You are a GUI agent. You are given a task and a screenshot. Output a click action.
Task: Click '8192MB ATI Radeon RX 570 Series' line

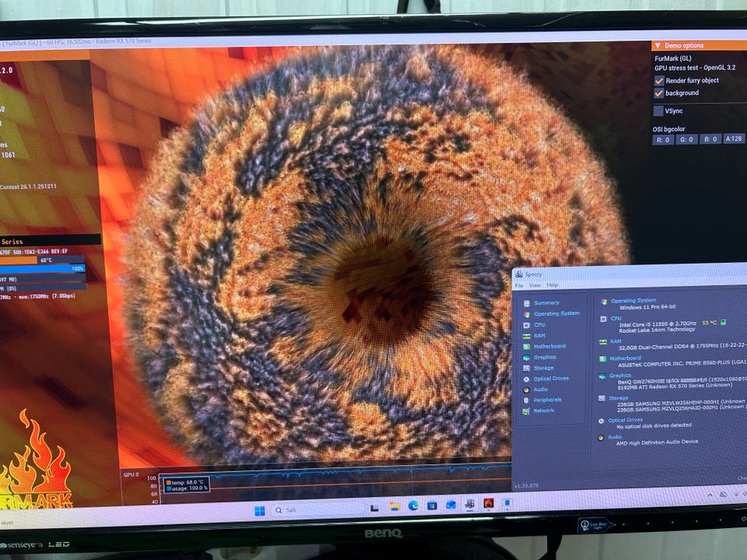tap(675, 387)
